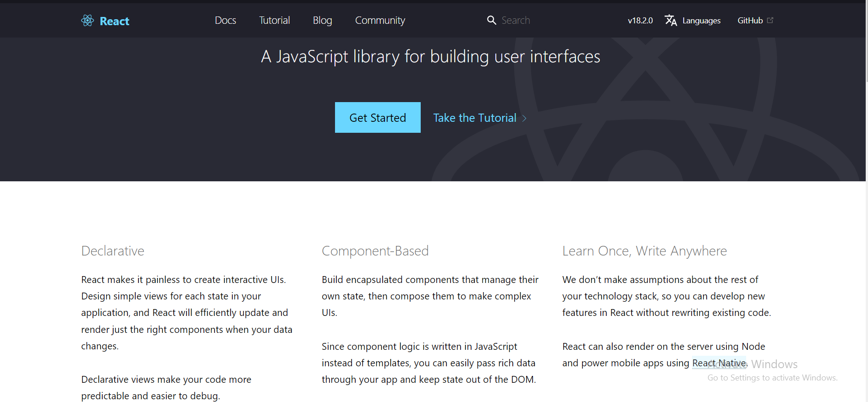Image resolution: width=868 pixels, height=402 pixels.
Task: Click the paragraph starting React makes it painless
Action: coord(187,313)
